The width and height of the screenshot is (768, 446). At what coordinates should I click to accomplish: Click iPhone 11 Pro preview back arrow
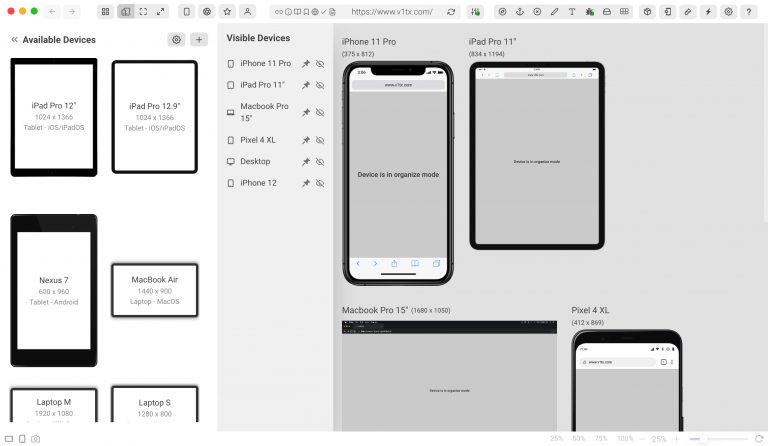(358, 264)
